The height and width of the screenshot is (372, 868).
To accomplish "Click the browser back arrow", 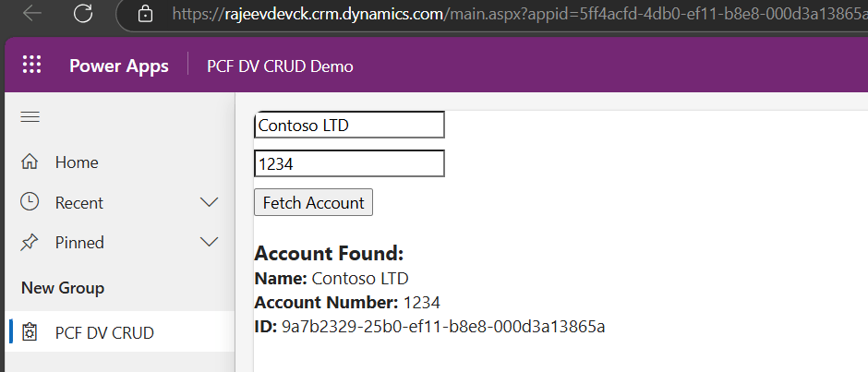I will coord(31,13).
